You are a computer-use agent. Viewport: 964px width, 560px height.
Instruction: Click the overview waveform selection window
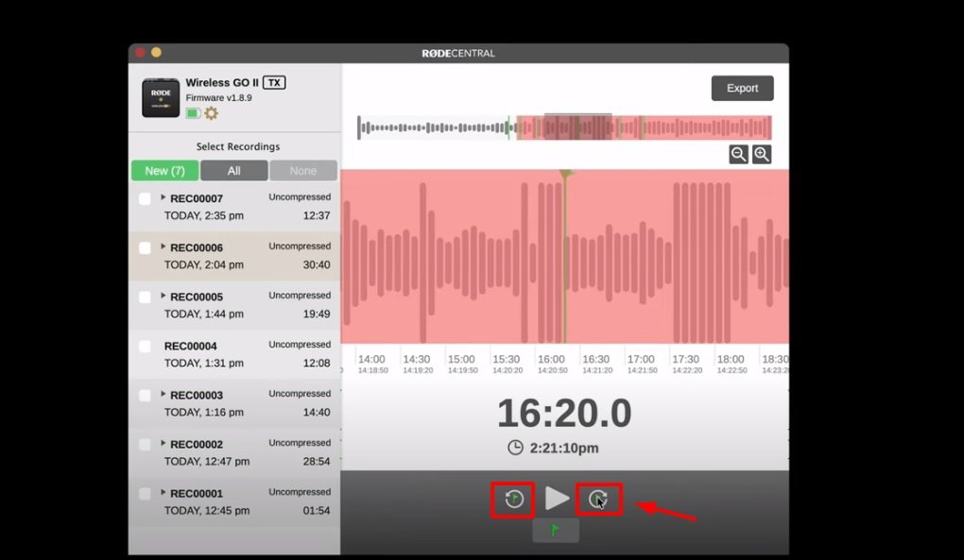click(577, 127)
